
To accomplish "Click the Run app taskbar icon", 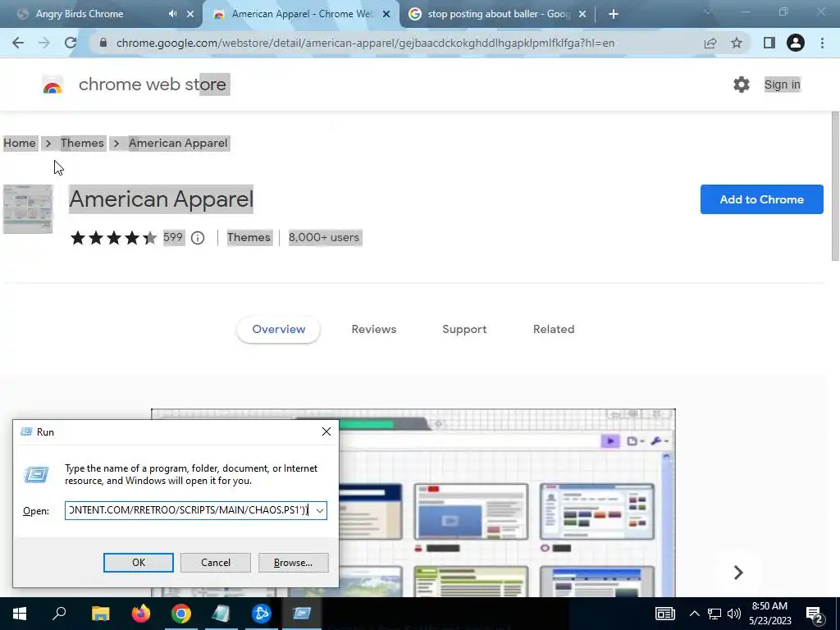I will coord(302,614).
